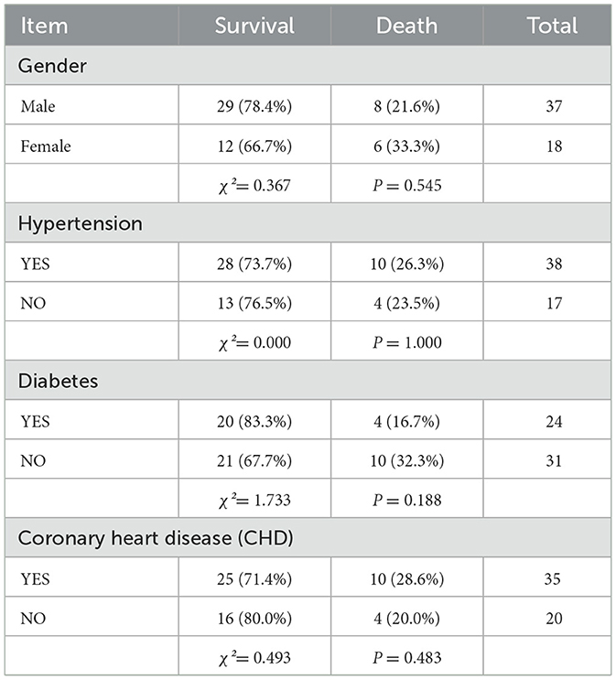
Task: Select the χ² = 0.000 cell
Action: pyautogui.click(x=254, y=340)
